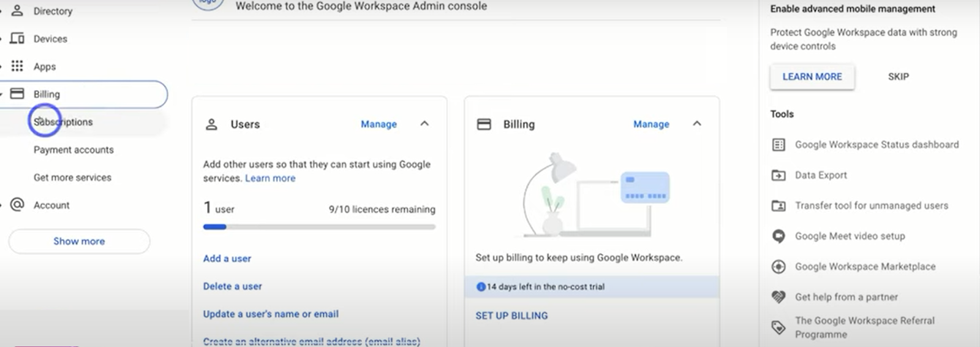The height and width of the screenshot is (347, 980).
Task: Click the Devices icon in sidebar
Action: (x=17, y=38)
